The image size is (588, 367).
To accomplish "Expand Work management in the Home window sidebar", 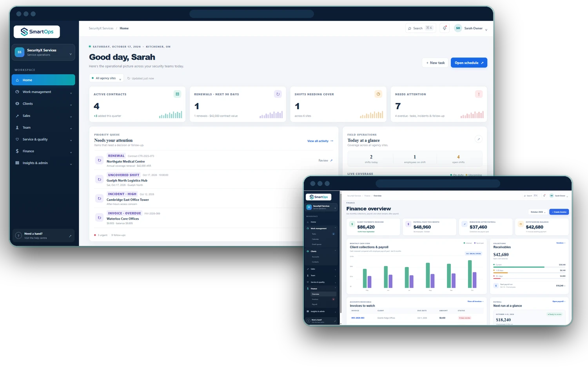I will click(43, 92).
